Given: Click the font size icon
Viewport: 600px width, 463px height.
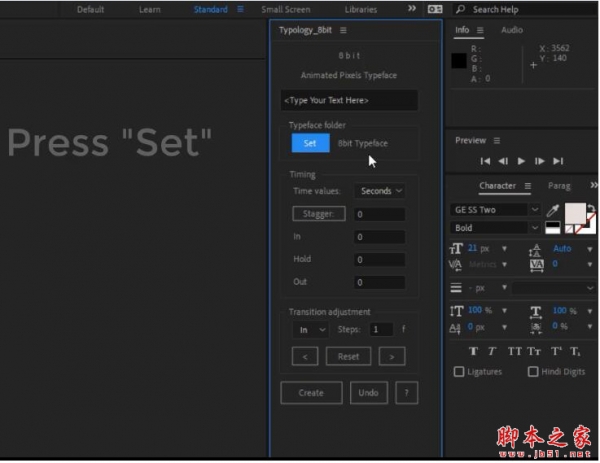Looking at the screenshot, I should 456,249.
